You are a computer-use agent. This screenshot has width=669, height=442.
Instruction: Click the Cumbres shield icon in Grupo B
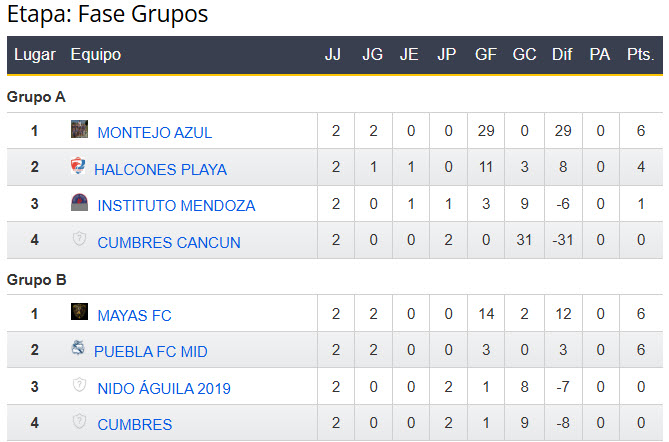(79, 424)
